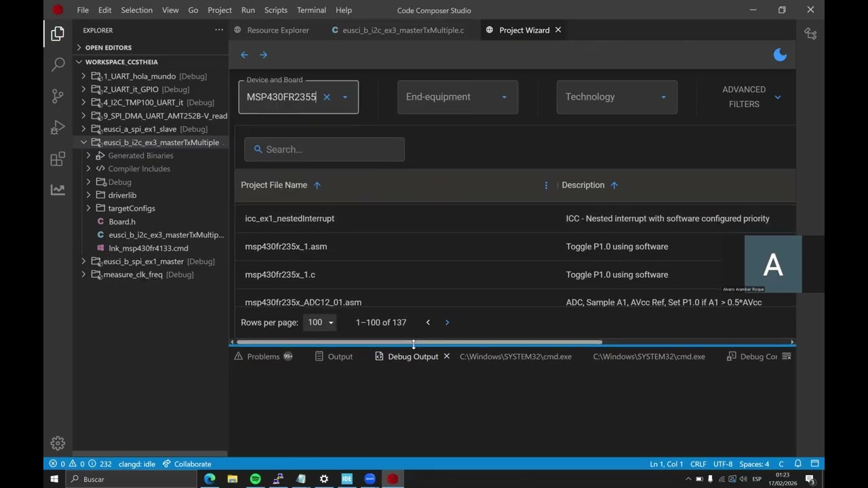Close the Project Wizard tab
Image resolution: width=868 pixels, height=488 pixels.
558,30
